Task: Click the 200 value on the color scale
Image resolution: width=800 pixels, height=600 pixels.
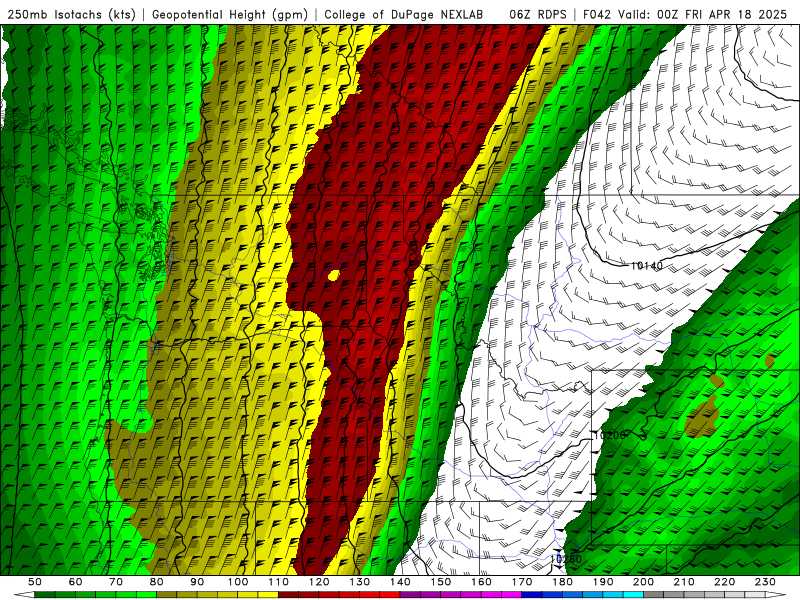Action: (644, 582)
